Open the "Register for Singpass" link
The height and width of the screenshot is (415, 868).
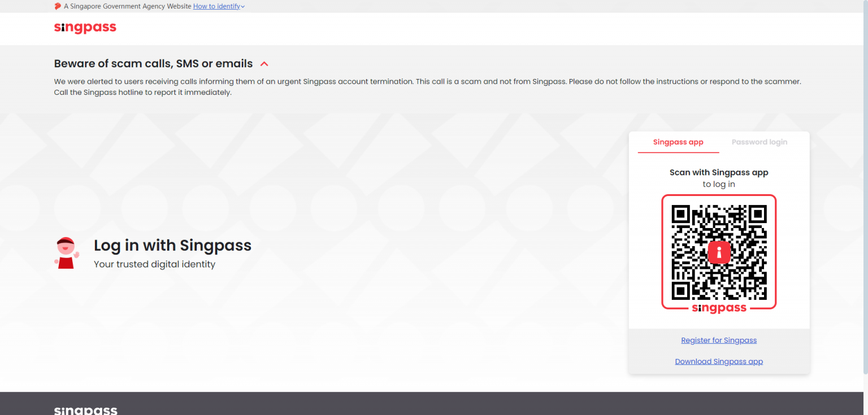[719, 340]
